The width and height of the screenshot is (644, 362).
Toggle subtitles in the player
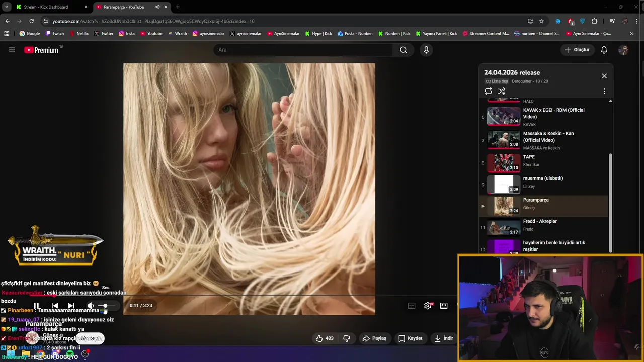[x=412, y=305]
